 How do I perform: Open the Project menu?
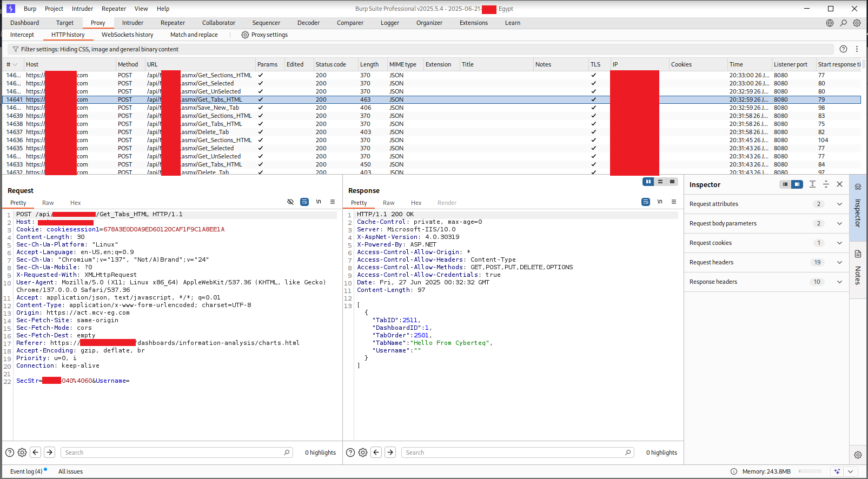pos(54,9)
